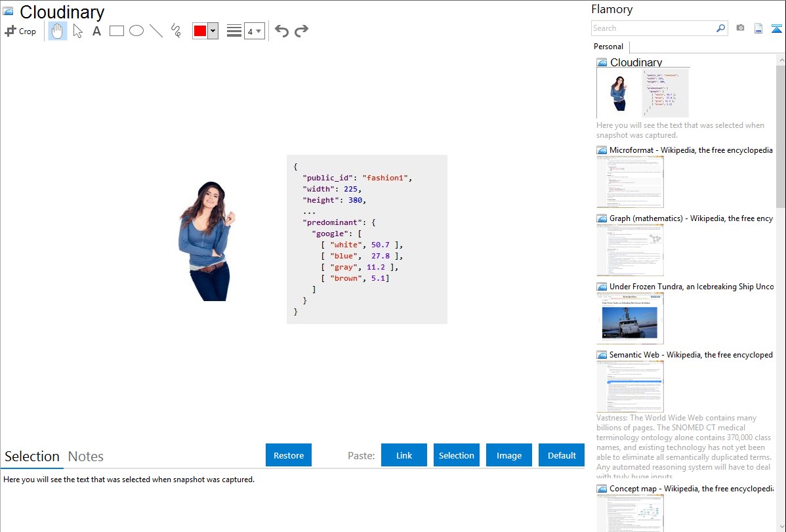Open the color picker dropdown arrow
This screenshot has width=786, height=532.
(x=213, y=31)
